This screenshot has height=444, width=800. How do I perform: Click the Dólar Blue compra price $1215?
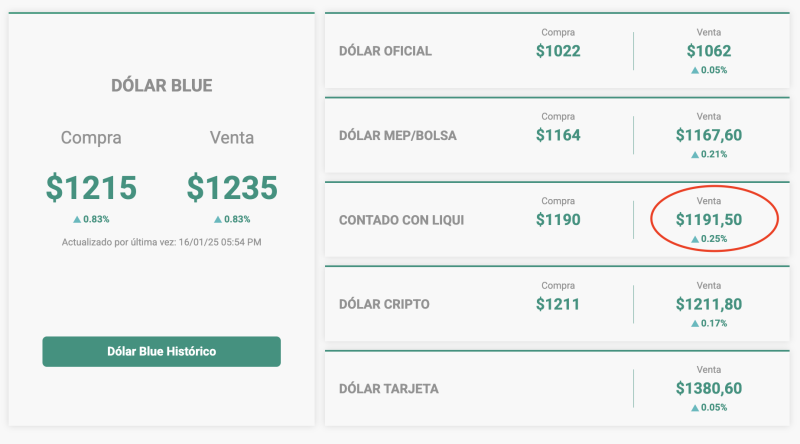(91, 187)
